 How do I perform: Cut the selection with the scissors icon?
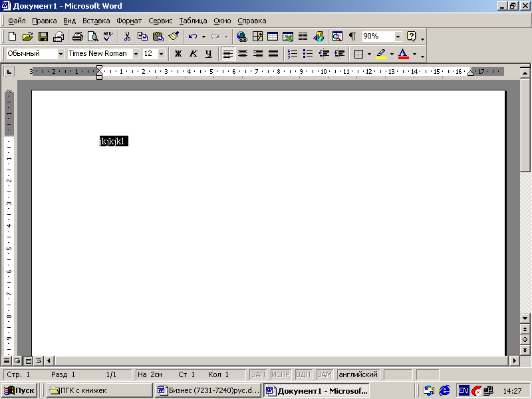127,37
